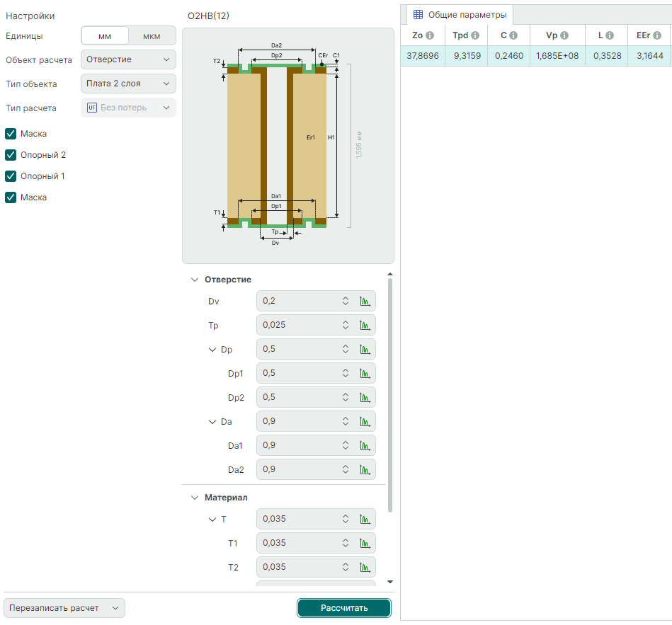The image size is (672, 625).
Task: Show info icon next to Zo
Action: pyautogui.click(x=430, y=35)
